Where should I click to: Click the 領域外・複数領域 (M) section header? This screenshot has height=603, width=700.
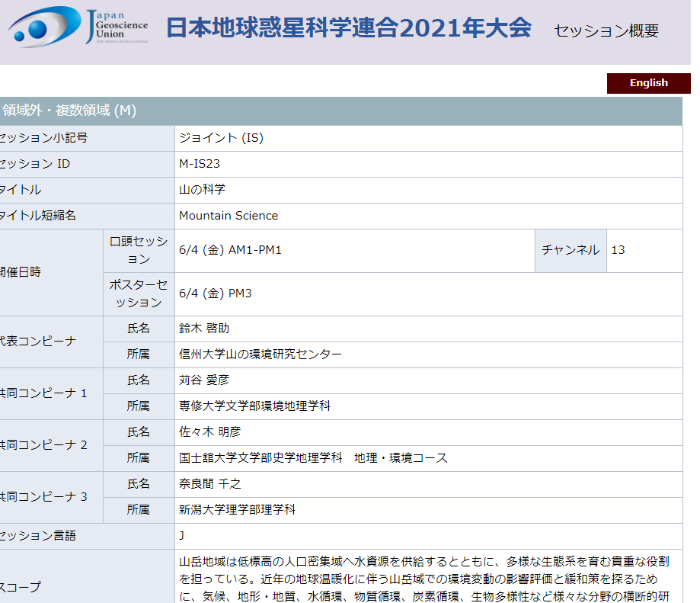pos(341,111)
